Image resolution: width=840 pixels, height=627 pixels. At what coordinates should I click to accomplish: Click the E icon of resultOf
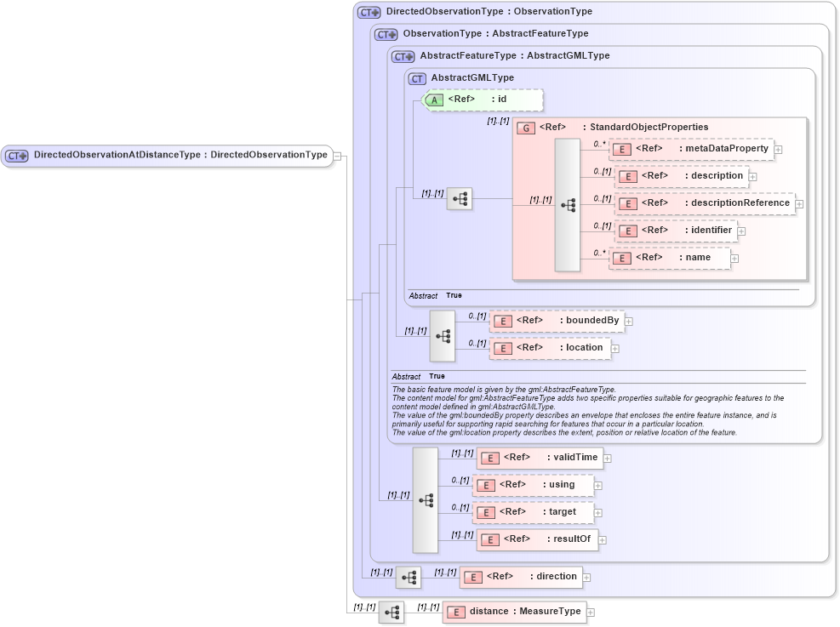[x=489, y=540]
